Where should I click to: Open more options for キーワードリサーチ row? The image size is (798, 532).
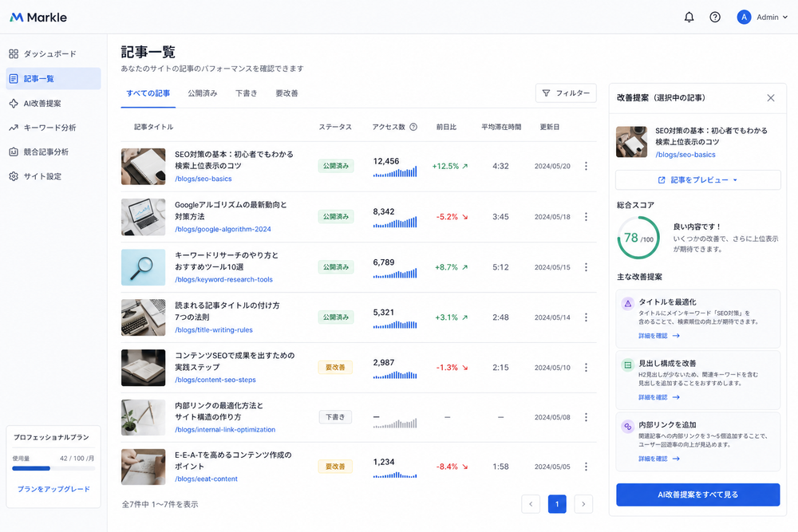click(587, 267)
